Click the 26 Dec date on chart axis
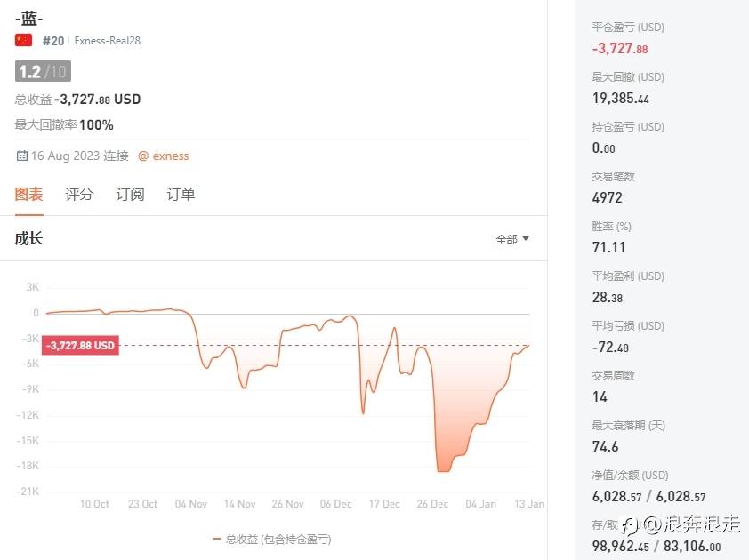Viewport: 749px width, 560px height. [433, 504]
